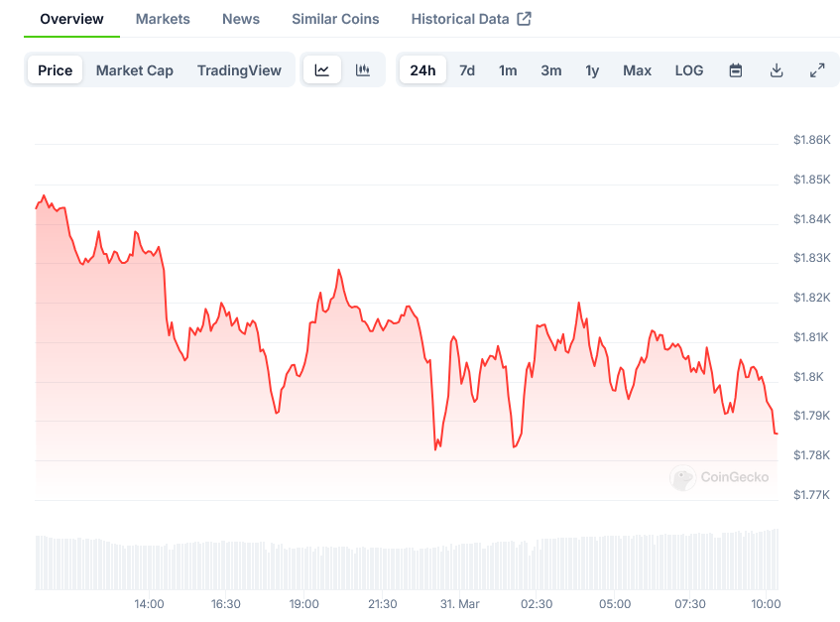Click the 16:30 time axis label
This screenshot has width=840, height=622.
[225, 604]
